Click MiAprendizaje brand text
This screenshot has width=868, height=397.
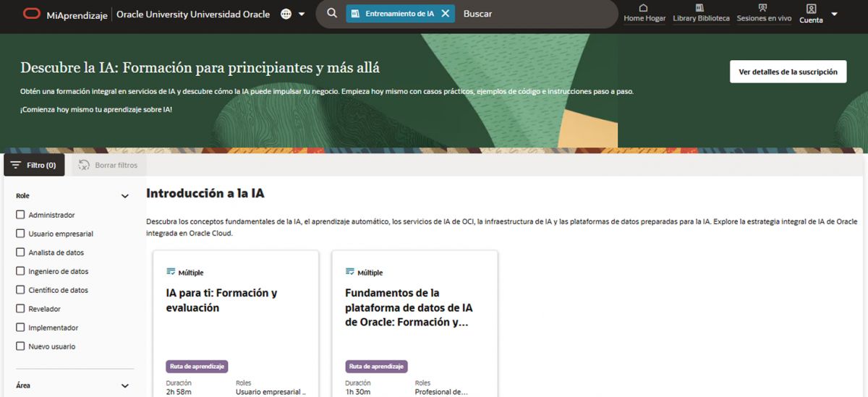76,14
